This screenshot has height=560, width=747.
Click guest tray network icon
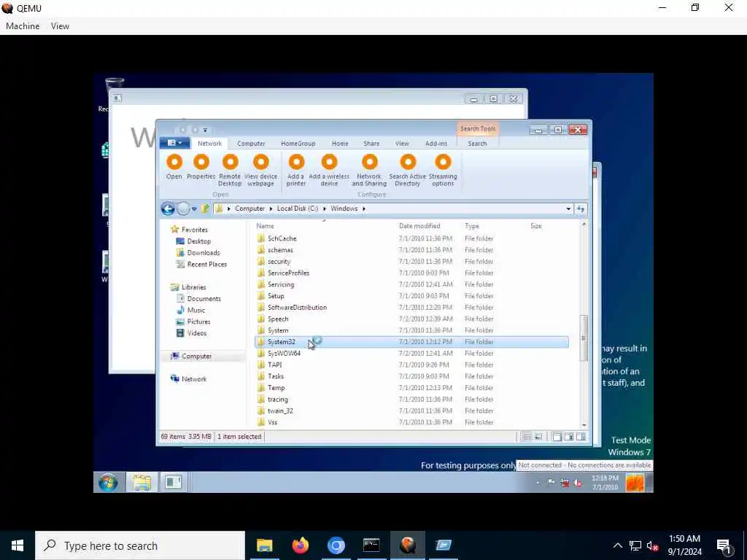[x=565, y=483]
